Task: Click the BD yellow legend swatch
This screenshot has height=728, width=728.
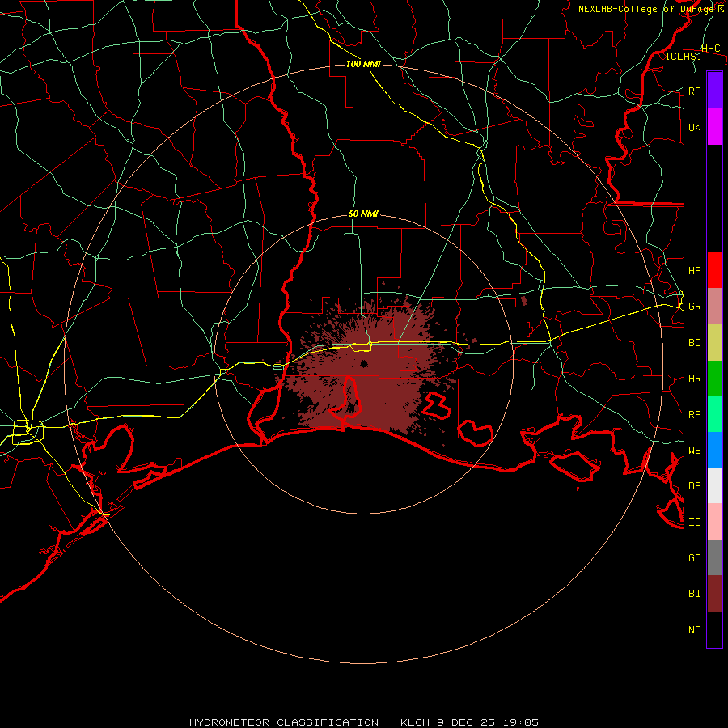Action: tap(714, 343)
